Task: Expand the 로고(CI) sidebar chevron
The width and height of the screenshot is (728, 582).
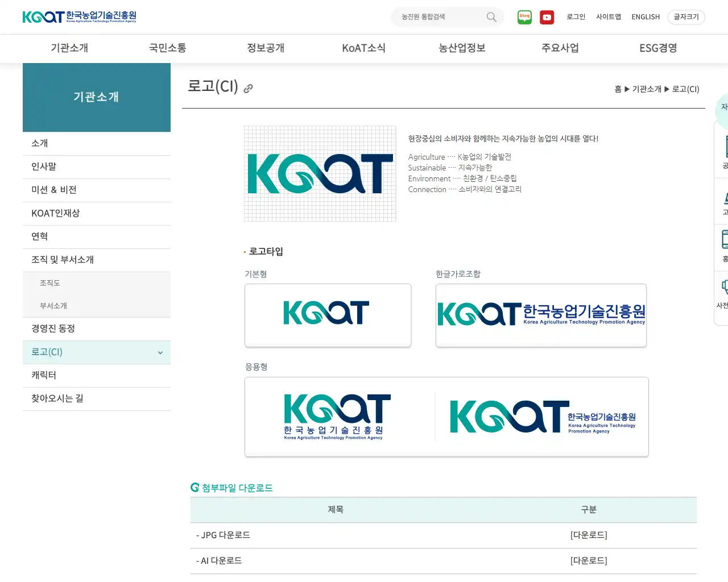Action: tap(160, 352)
